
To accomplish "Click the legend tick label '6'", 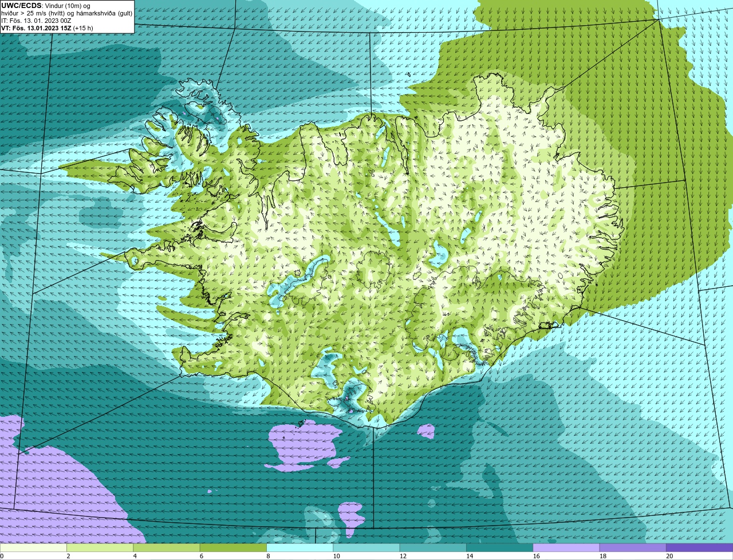I will (x=201, y=556).
